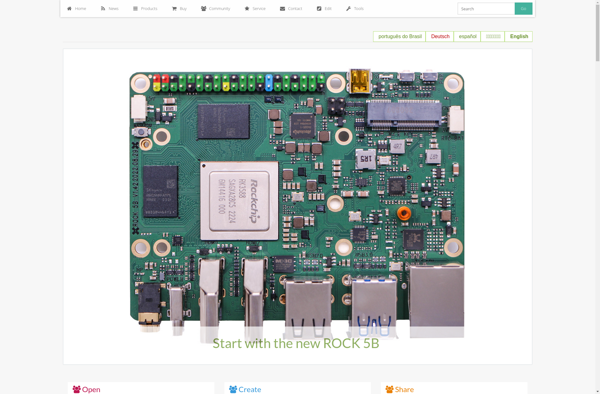Click the Contact envelope icon
This screenshot has width=600, height=394.
click(x=282, y=8)
